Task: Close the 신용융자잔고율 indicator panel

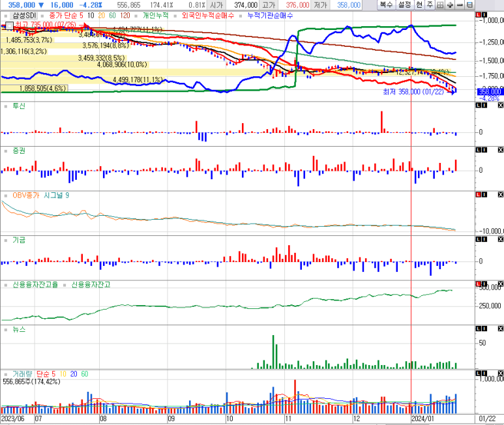Action: pos(501,284)
